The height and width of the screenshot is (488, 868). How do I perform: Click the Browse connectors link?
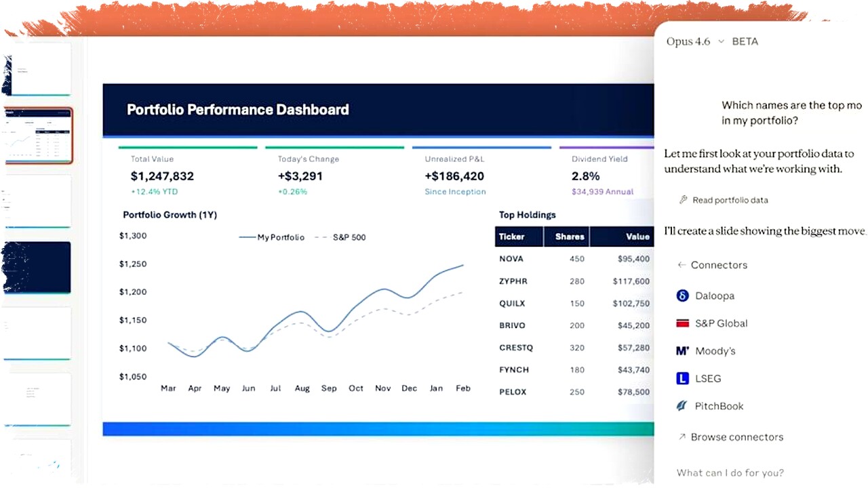tap(736, 437)
